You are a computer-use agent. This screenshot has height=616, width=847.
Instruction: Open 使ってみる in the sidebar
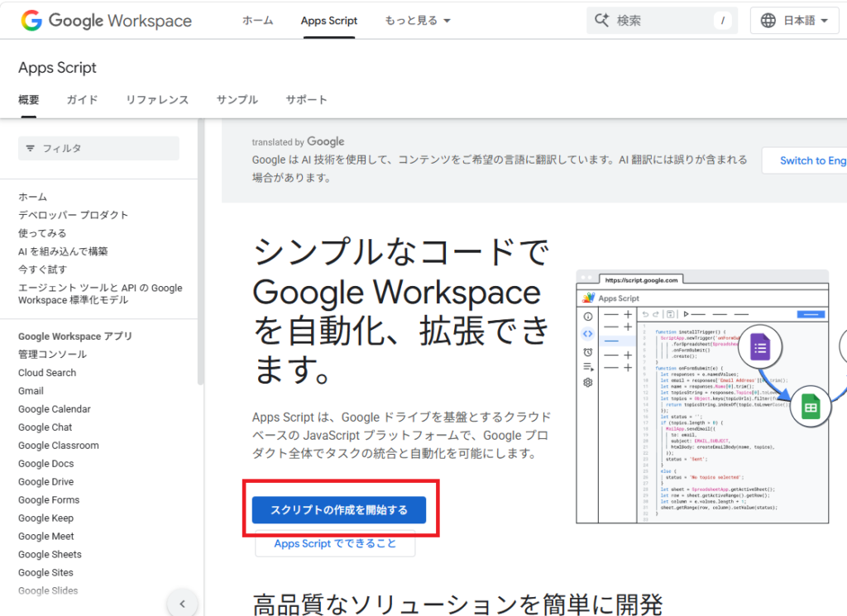[42, 233]
